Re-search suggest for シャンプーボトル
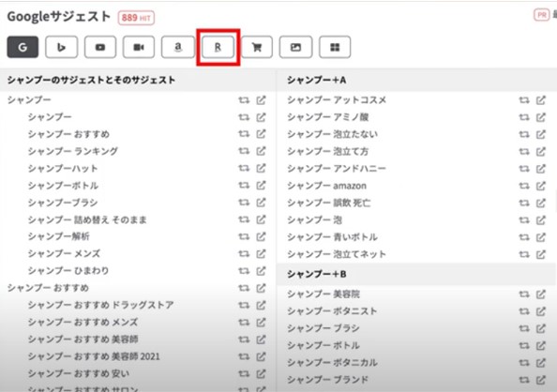The image size is (557, 392). click(244, 185)
